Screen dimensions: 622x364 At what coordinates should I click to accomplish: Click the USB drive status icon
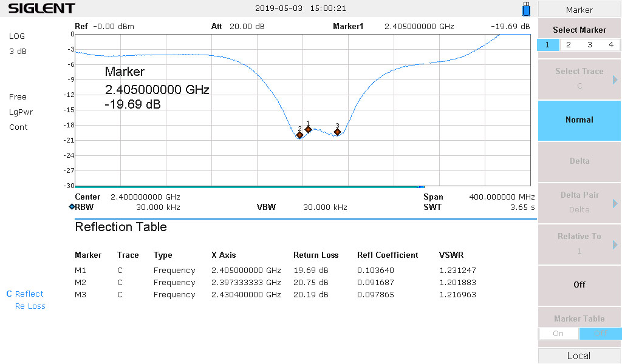[x=526, y=9]
